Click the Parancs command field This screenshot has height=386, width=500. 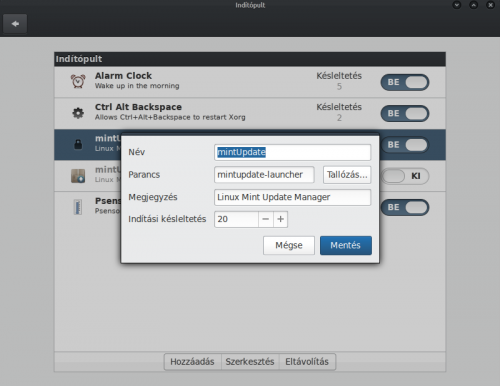(264, 175)
